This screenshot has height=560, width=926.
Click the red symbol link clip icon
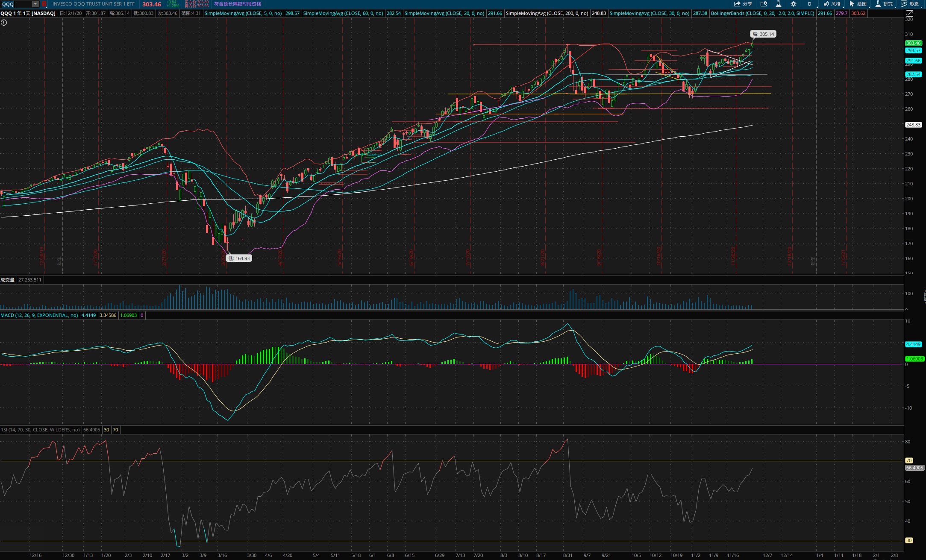click(x=44, y=4)
